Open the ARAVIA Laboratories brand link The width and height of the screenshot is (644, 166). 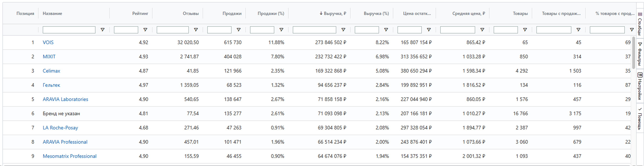[66, 99]
